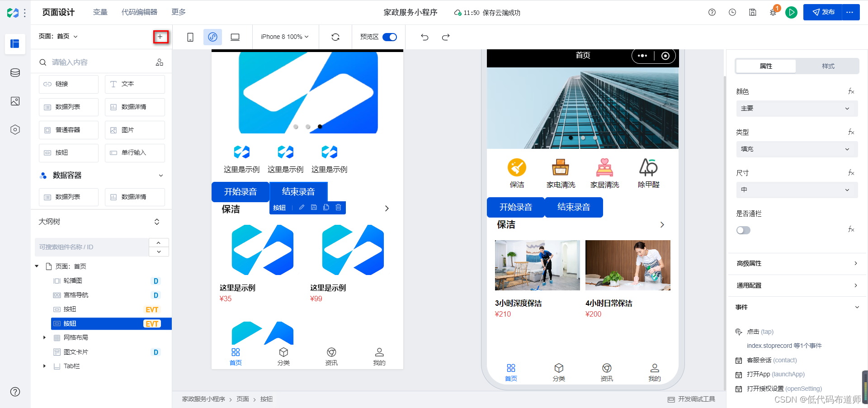Select the mini program preview mode icon

click(x=212, y=37)
